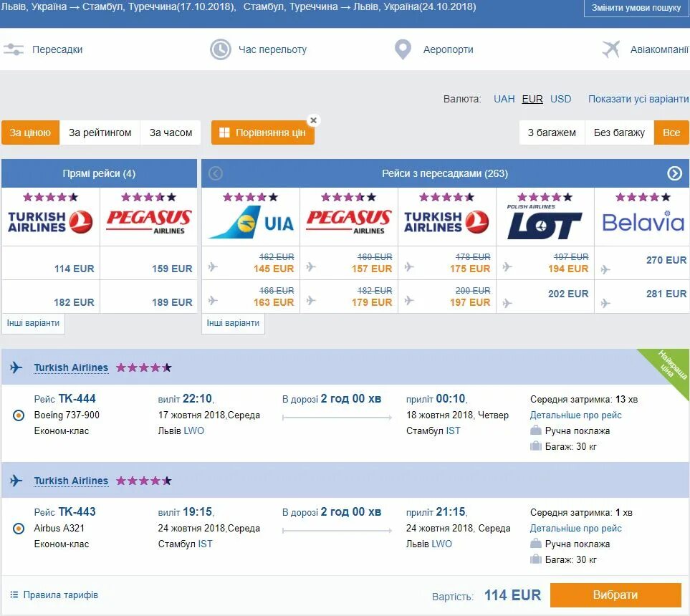
Task: Select Pegasus Airlines logo in direct flights
Action: coord(149,222)
